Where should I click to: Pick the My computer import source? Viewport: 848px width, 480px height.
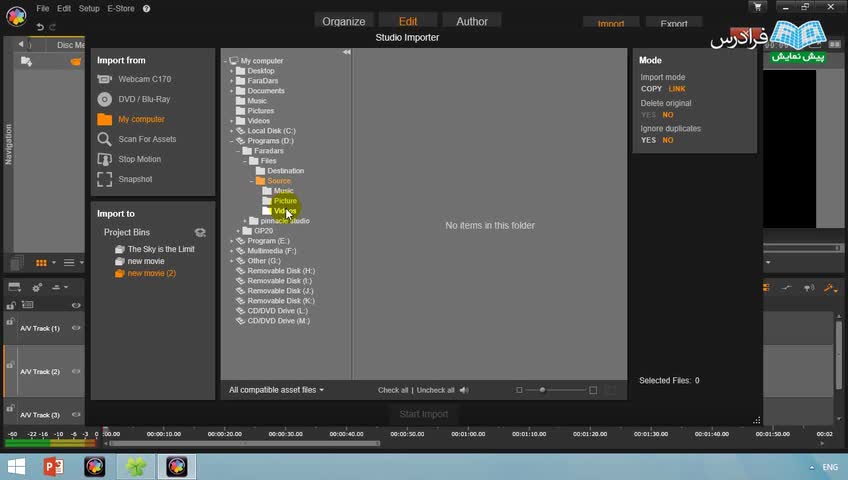click(x=131, y=119)
